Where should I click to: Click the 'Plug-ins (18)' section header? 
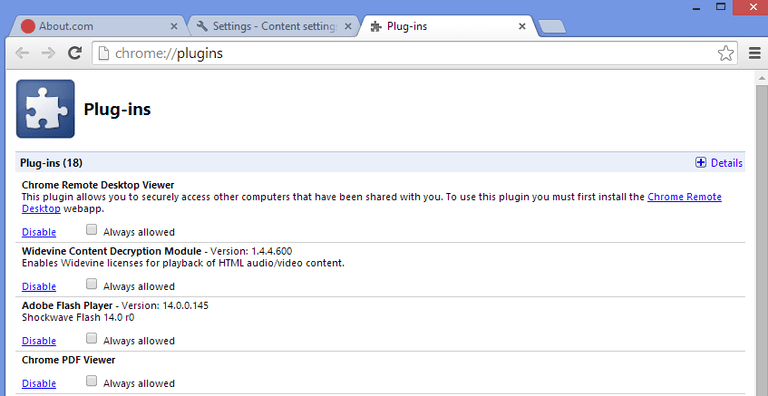click(51, 163)
